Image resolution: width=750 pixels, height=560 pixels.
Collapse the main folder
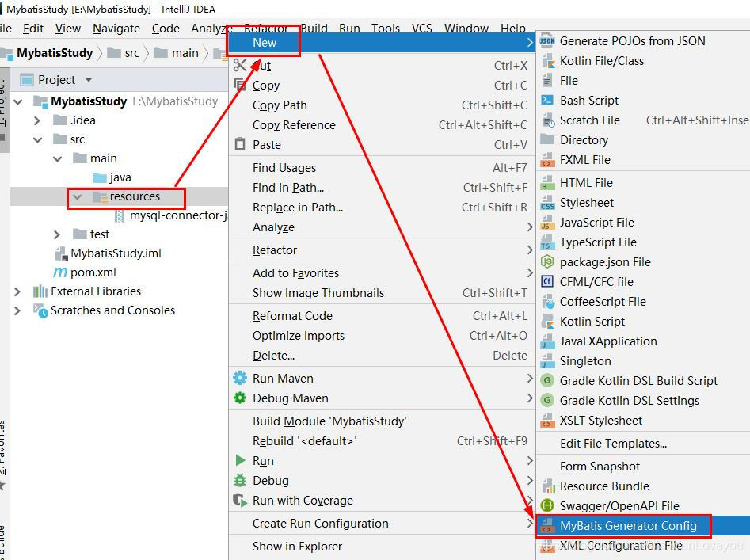[57, 158]
